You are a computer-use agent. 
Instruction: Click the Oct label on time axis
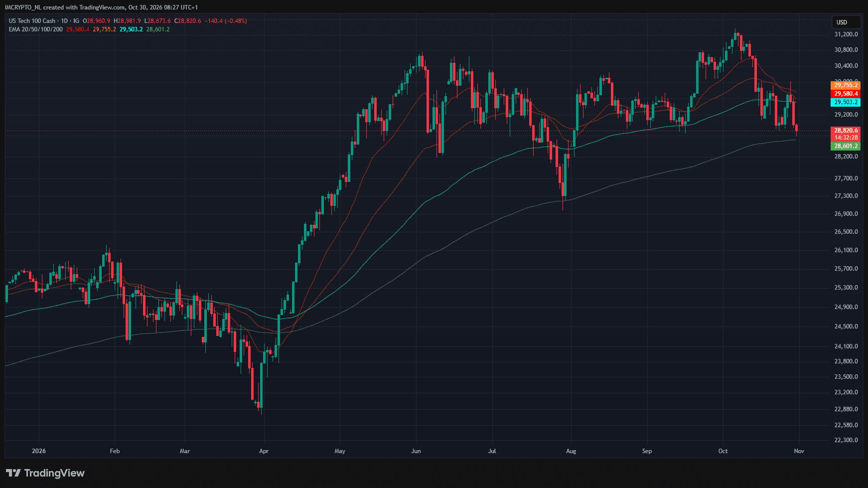[x=723, y=451]
